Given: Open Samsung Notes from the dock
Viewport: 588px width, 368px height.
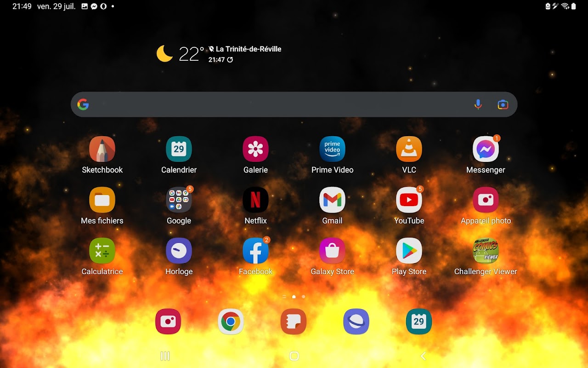Looking at the screenshot, I should [x=294, y=322].
